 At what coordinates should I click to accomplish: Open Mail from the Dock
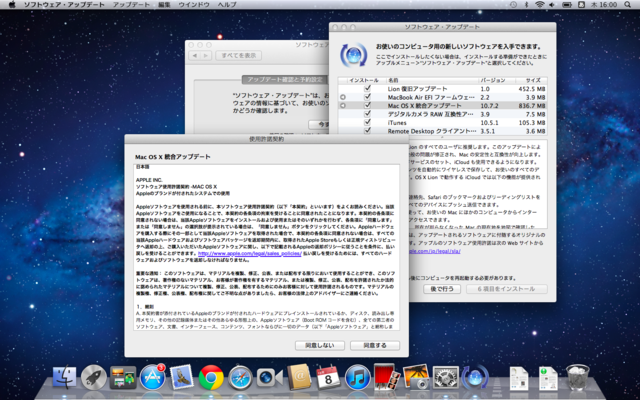coord(182,377)
